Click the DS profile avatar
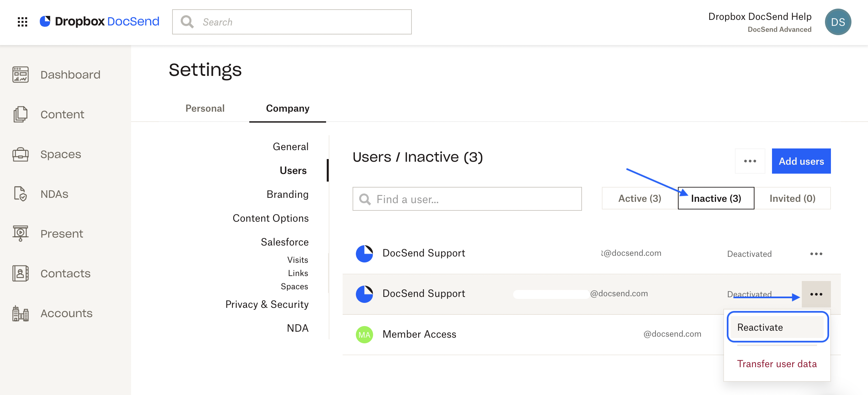 pos(838,22)
